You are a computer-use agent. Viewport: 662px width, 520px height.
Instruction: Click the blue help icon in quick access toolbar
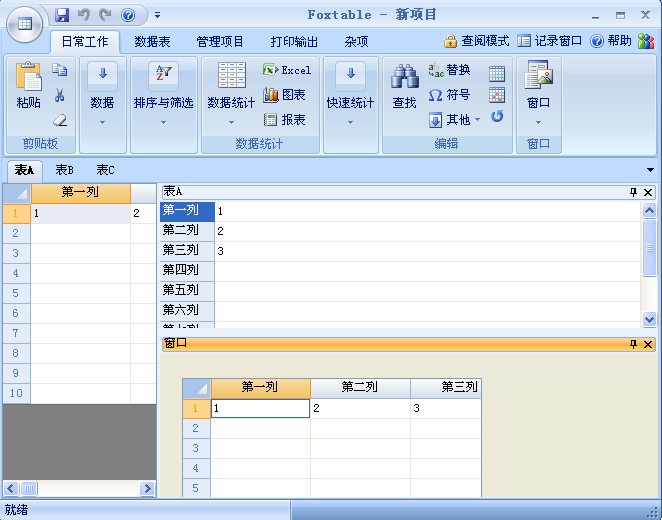coord(128,16)
